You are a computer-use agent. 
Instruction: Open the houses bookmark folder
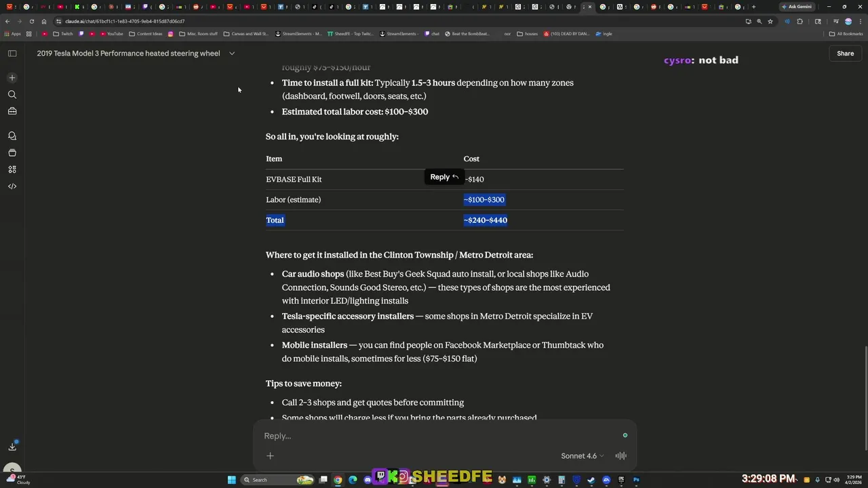528,33
